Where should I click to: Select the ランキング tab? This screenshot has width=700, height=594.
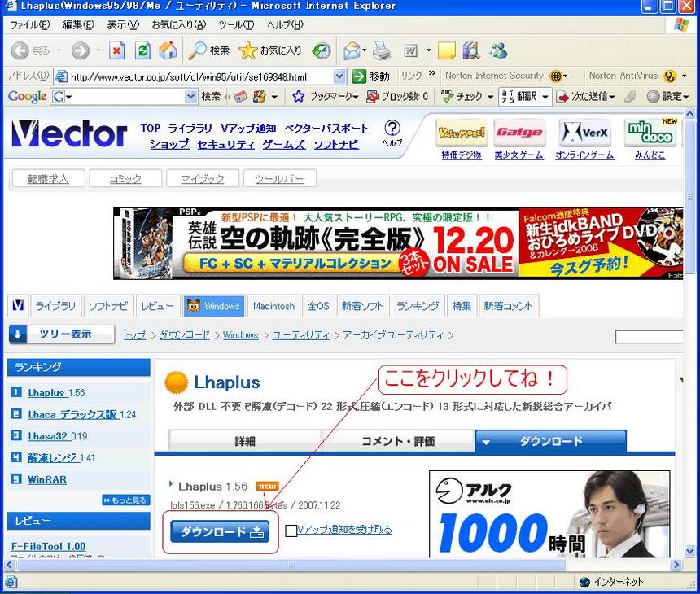click(418, 306)
